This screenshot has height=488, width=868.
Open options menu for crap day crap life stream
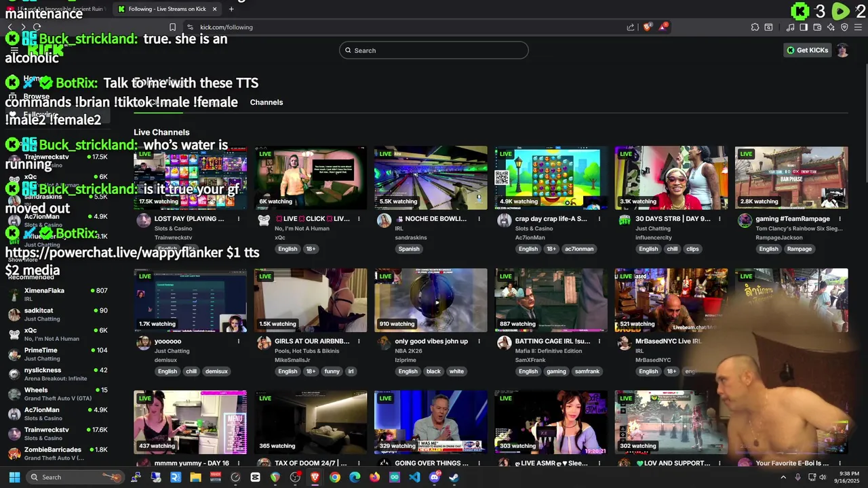[599, 219]
